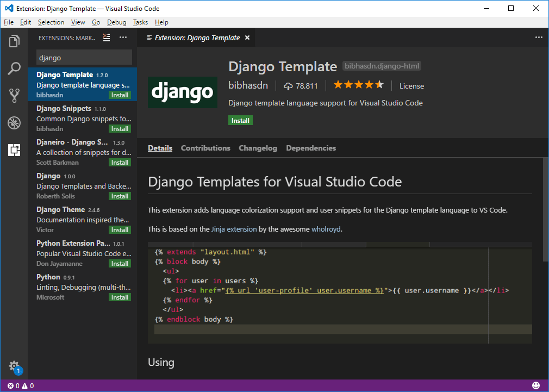
Task: Switch to the Dependencies tab
Action: [311, 148]
